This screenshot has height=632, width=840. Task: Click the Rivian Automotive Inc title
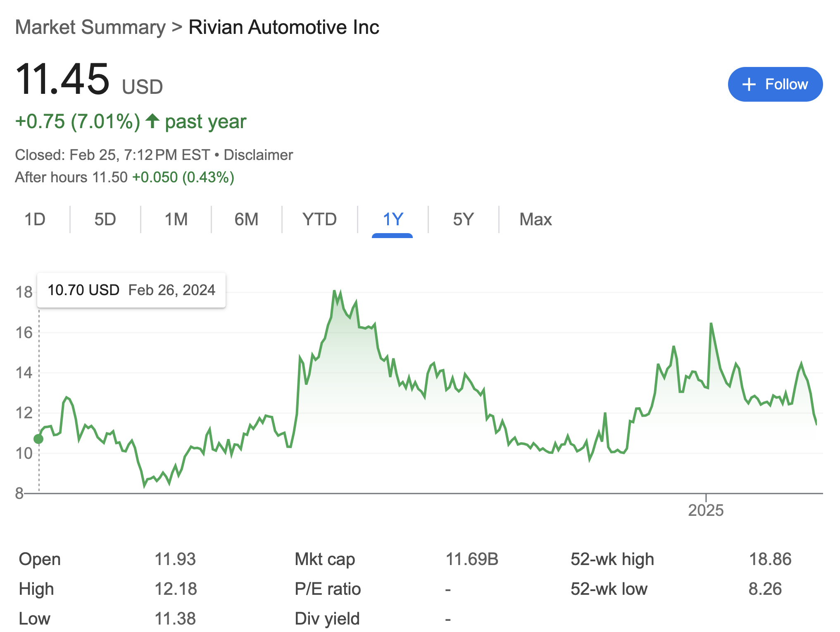(284, 27)
